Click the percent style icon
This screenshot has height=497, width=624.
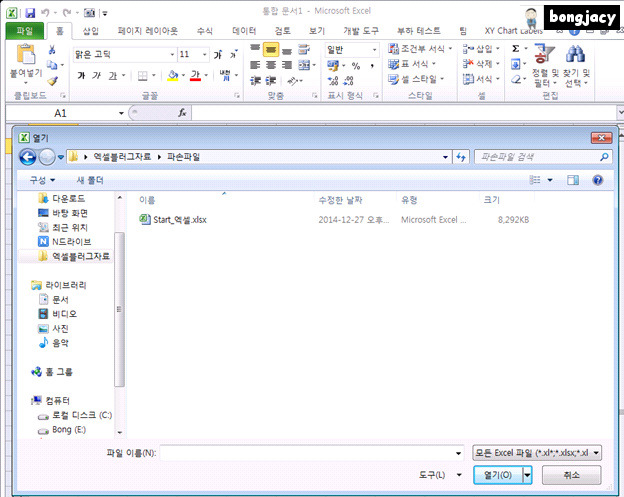click(x=356, y=66)
